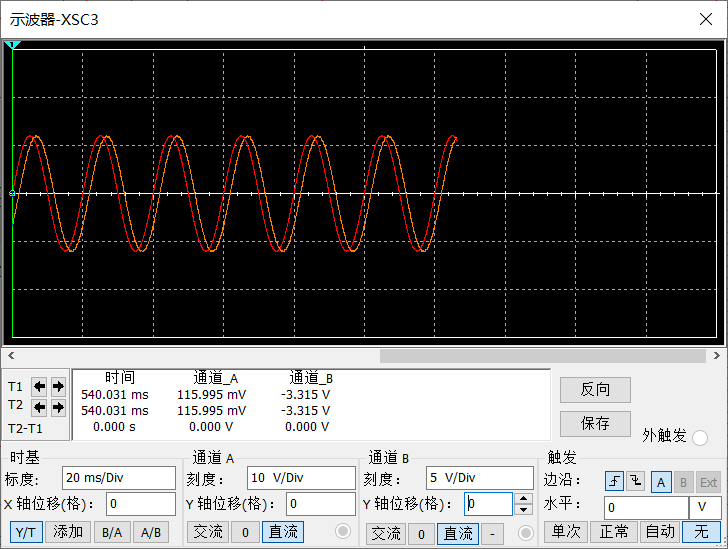Select B/A display mode
The height and width of the screenshot is (549, 728).
tap(112, 532)
